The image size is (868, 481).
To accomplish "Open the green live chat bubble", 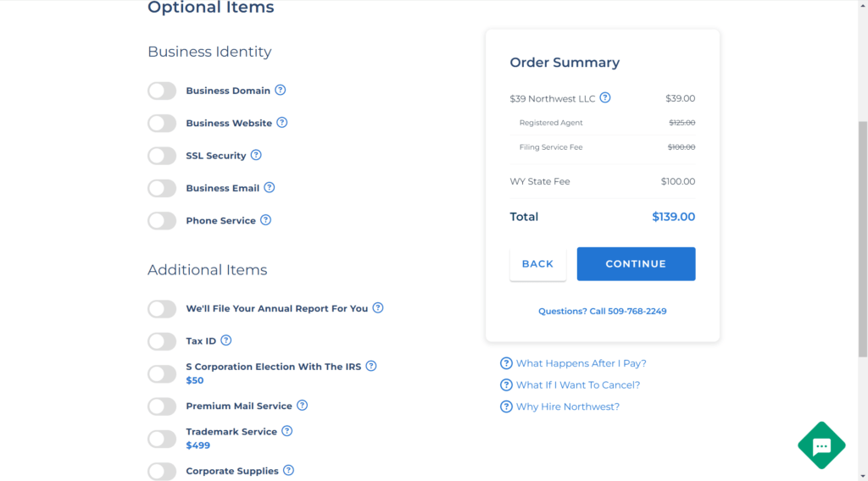I will pos(821,445).
